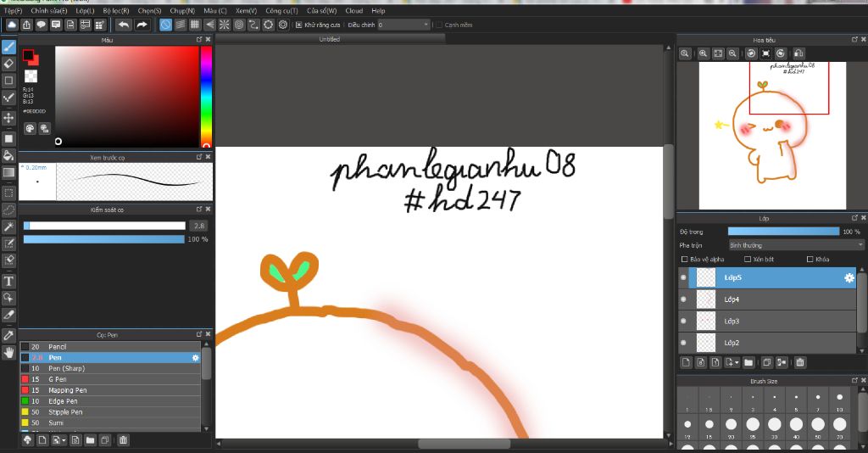
Task: Select the Bucket fill tool
Action: click(x=8, y=155)
